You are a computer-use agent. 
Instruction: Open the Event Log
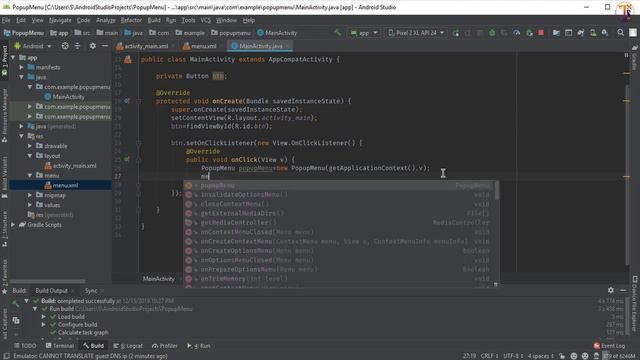click(x=609, y=346)
